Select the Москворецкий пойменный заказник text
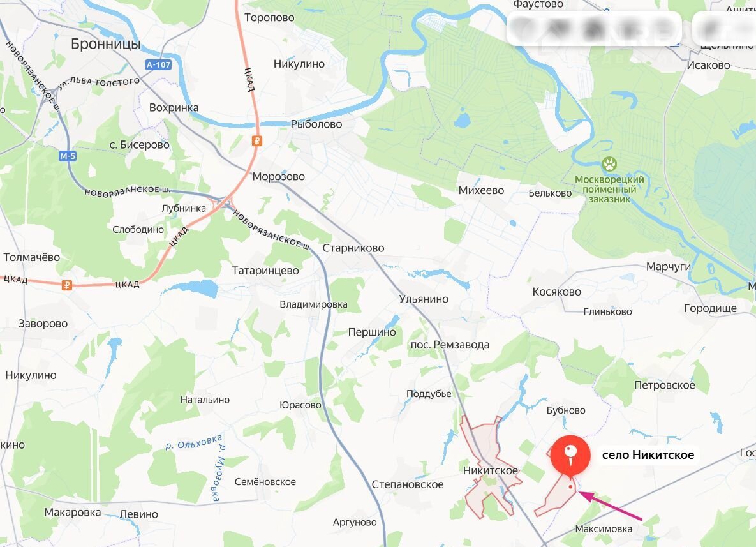Image resolution: width=756 pixels, height=547 pixels. click(609, 189)
